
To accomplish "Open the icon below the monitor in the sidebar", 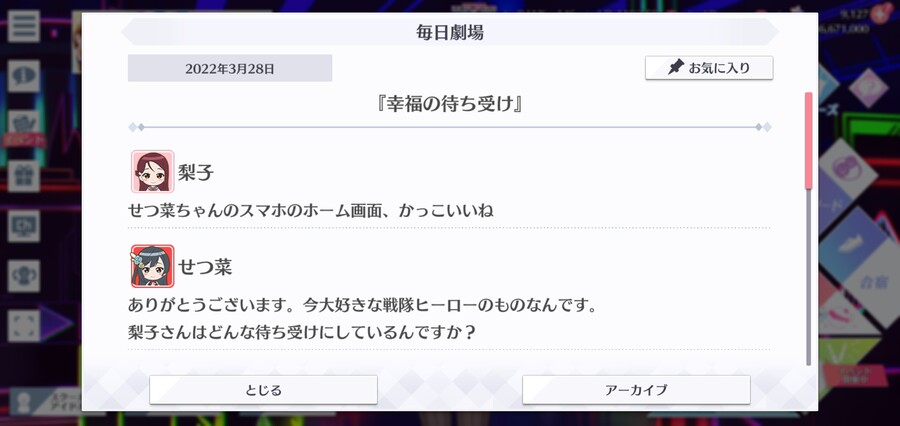I will [x=24, y=276].
